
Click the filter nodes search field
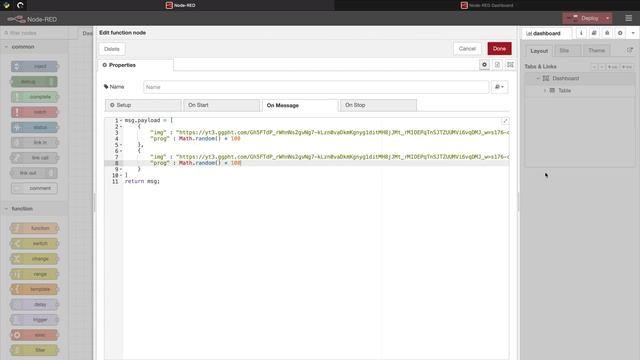click(39, 33)
